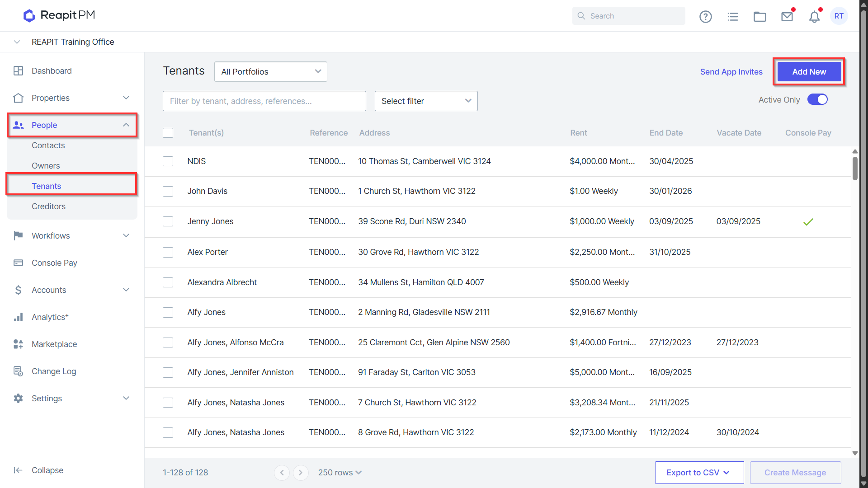Click the Marketplace icon in sidebar
Viewport: 868px width, 488px height.
(x=18, y=344)
